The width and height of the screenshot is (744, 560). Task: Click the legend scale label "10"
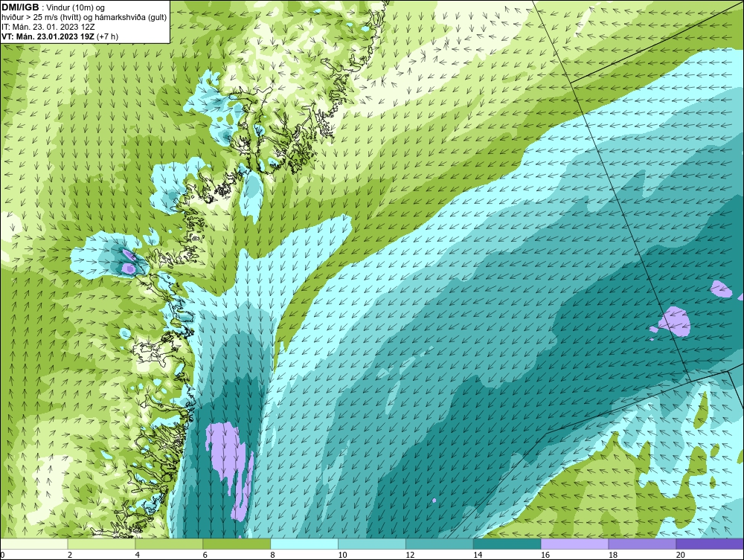(342, 555)
